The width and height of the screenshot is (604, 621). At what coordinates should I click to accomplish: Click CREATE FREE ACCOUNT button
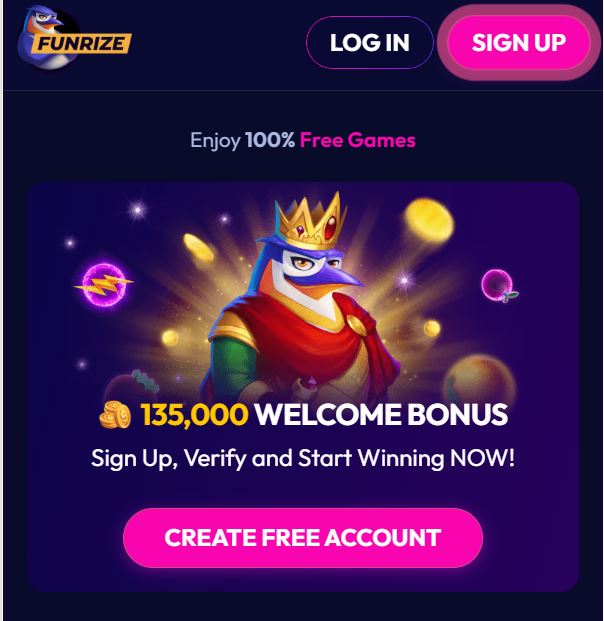click(303, 538)
